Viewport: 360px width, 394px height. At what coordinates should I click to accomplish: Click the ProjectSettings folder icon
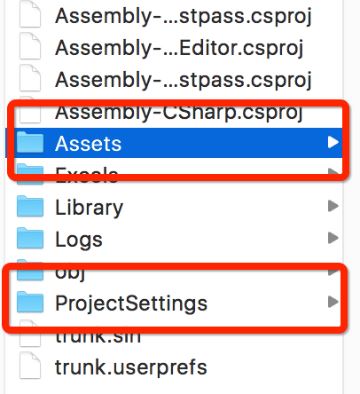pyautogui.click(x=30, y=302)
